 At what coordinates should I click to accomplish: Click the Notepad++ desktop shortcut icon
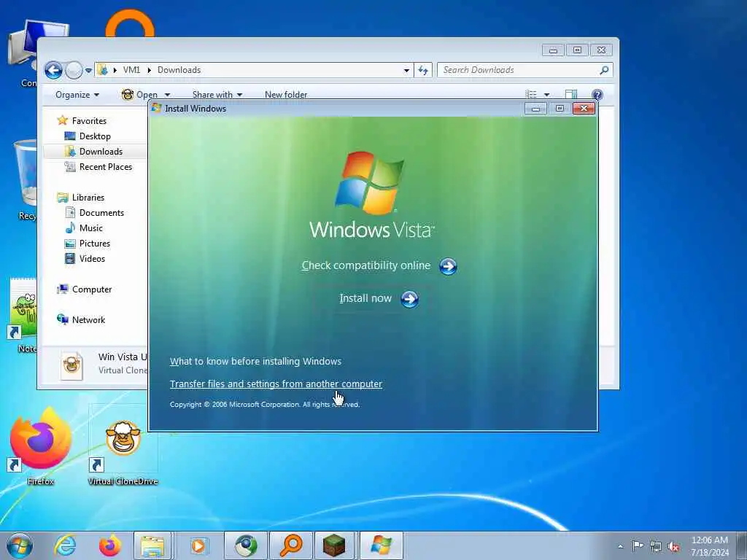23,309
